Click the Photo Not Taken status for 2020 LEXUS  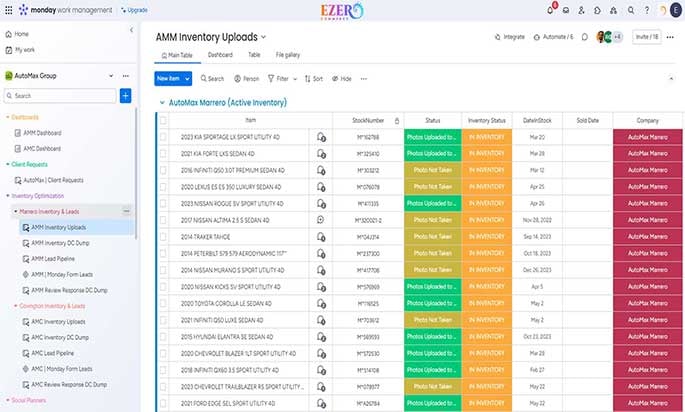pyautogui.click(x=432, y=187)
